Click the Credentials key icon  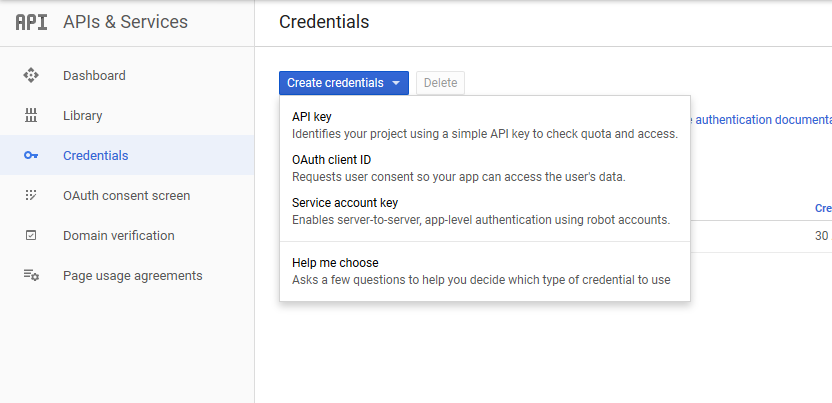pos(31,155)
